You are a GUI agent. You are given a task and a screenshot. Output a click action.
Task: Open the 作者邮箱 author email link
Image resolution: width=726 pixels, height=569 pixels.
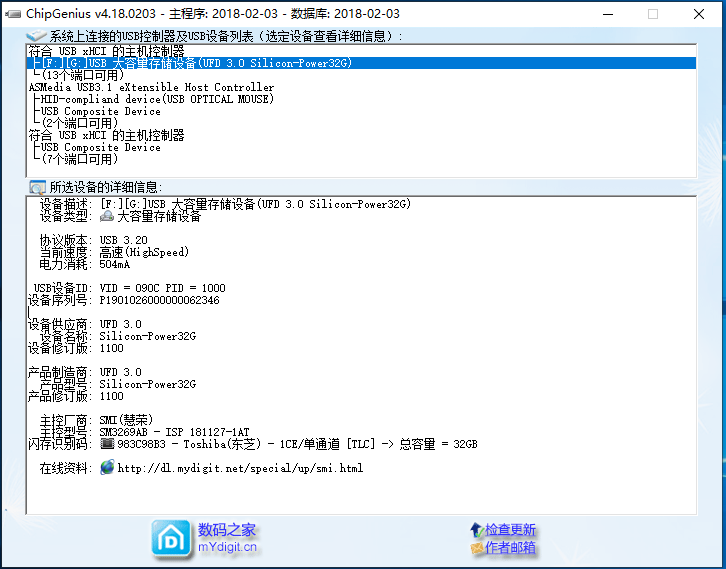coord(511,548)
